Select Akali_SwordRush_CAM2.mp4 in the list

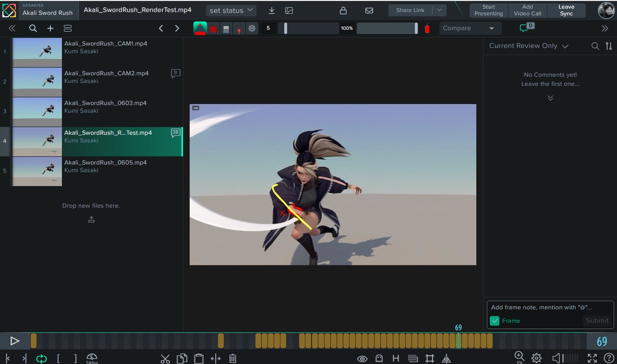(97, 82)
